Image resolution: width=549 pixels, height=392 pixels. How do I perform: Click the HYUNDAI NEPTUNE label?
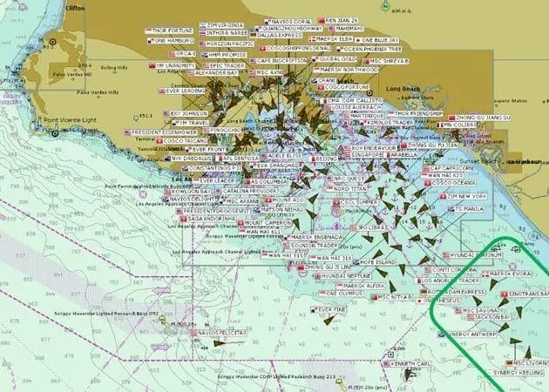click(x=342, y=276)
